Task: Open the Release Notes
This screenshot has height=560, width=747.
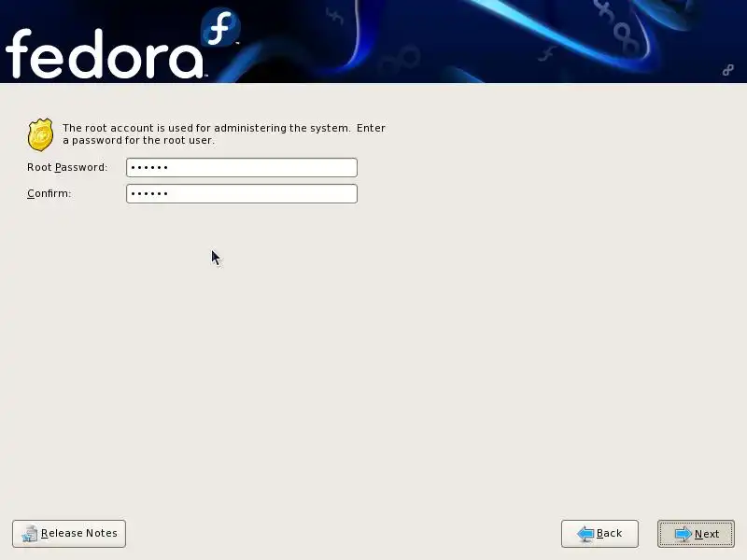Action: tap(69, 534)
